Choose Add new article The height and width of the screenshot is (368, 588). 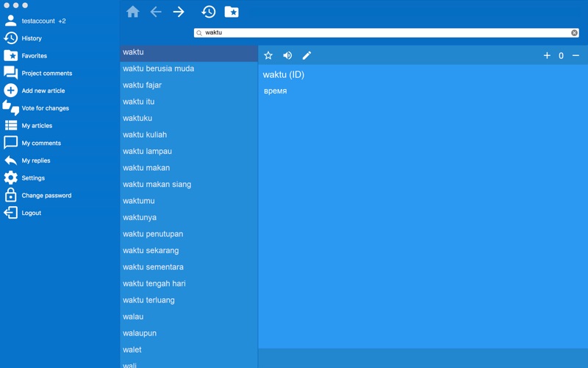pyautogui.click(x=43, y=91)
